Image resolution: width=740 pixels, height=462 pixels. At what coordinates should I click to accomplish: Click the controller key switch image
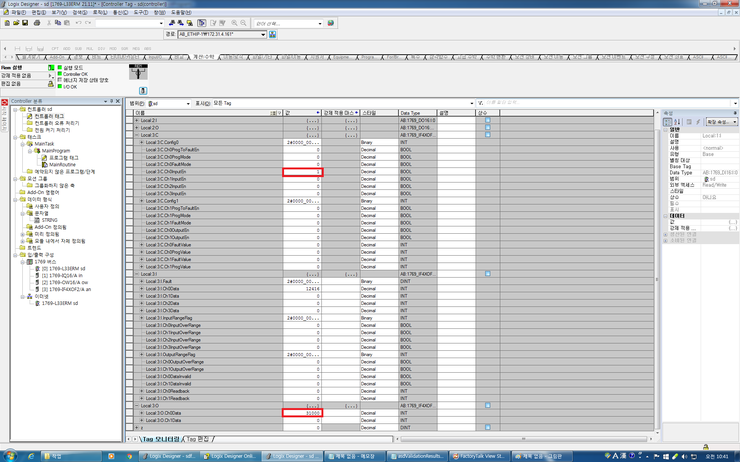138,72
